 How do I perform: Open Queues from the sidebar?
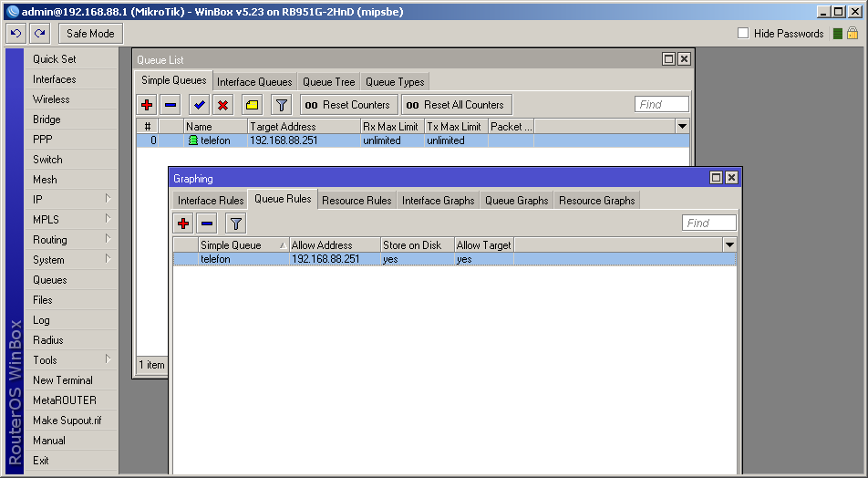pos(71,280)
